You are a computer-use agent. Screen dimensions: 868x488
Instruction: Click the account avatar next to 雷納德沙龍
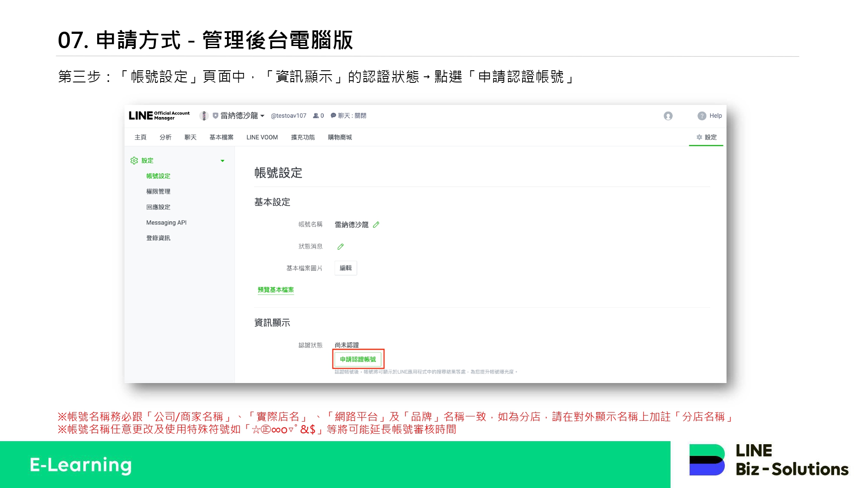(x=204, y=116)
